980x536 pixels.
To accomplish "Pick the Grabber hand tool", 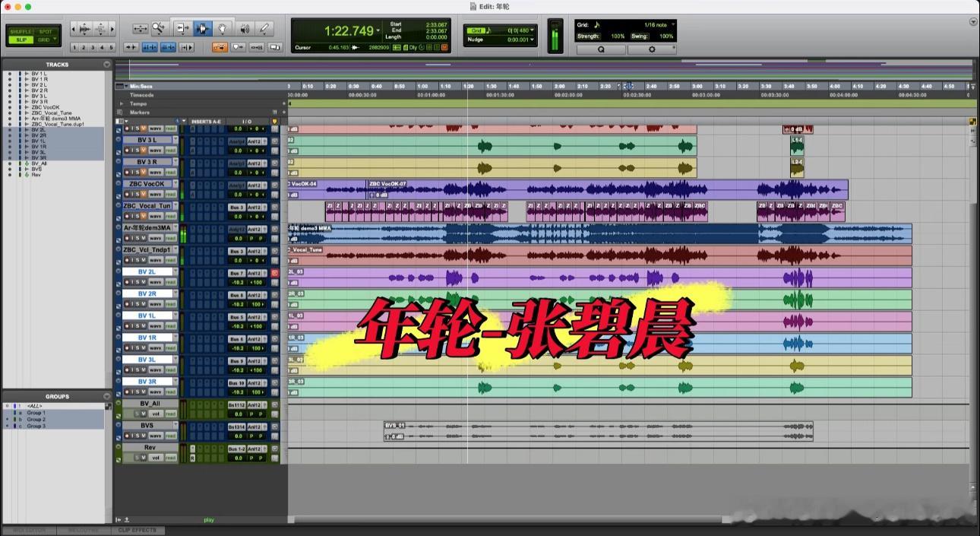I will tap(222, 28).
